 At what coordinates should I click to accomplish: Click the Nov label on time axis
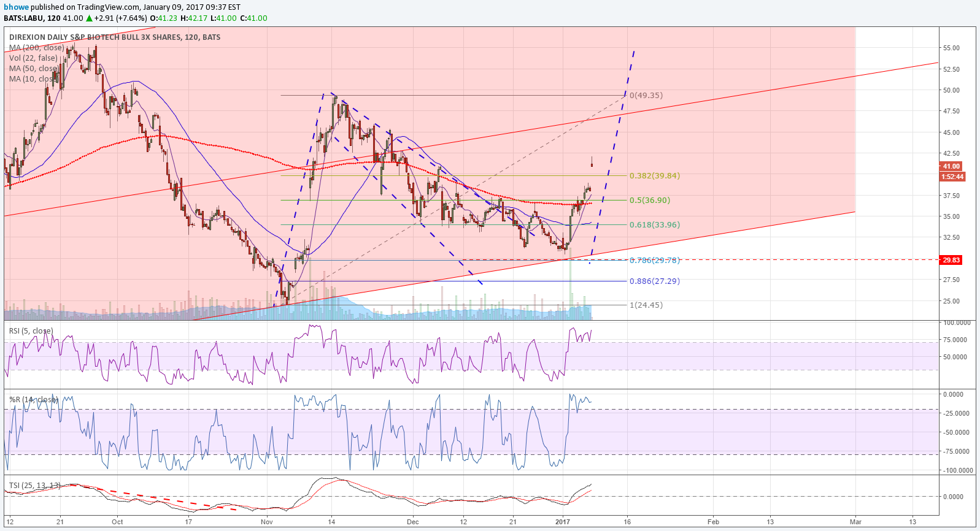(266, 522)
